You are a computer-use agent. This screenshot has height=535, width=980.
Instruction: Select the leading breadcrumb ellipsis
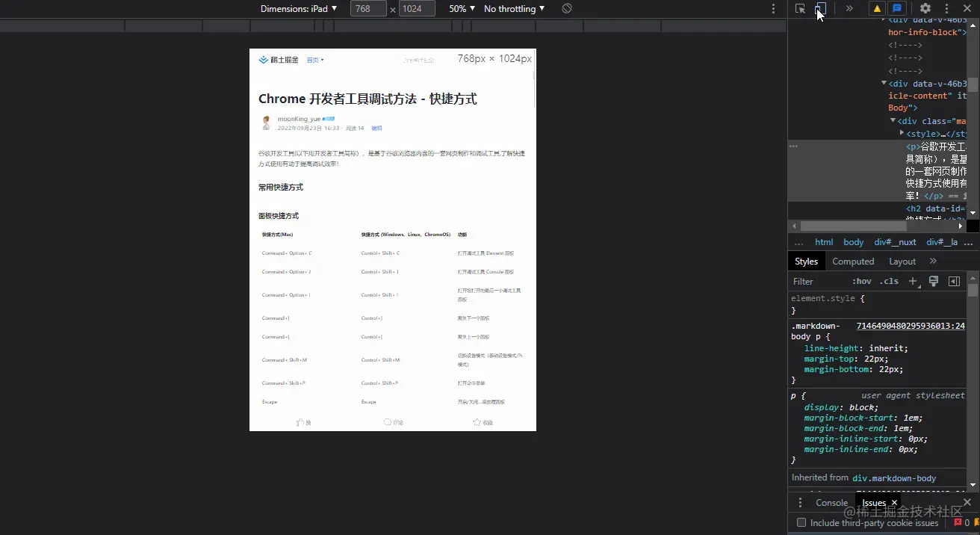798,242
